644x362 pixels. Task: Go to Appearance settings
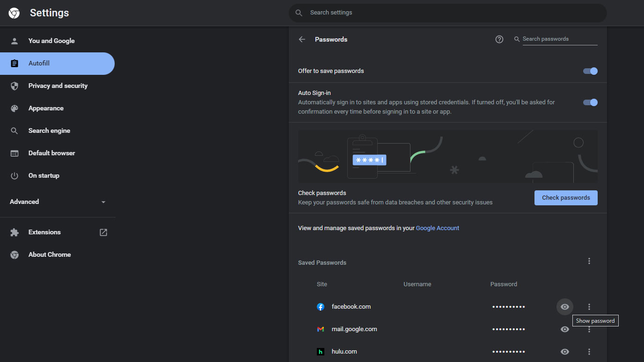point(46,109)
